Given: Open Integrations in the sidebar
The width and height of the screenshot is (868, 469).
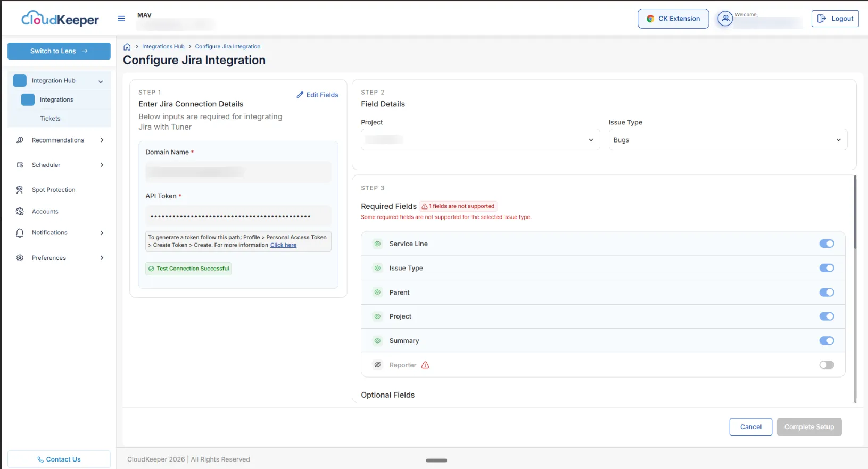Looking at the screenshot, I should tap(56, 99).
